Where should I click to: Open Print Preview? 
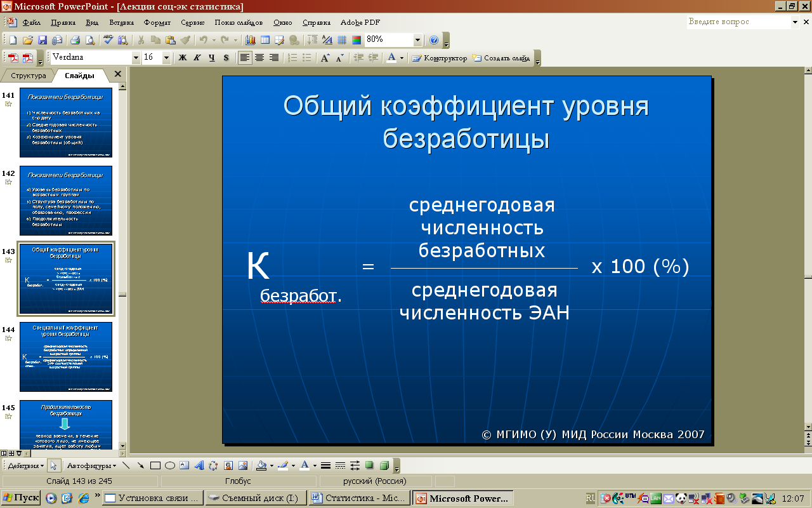(x=90, y=39)
